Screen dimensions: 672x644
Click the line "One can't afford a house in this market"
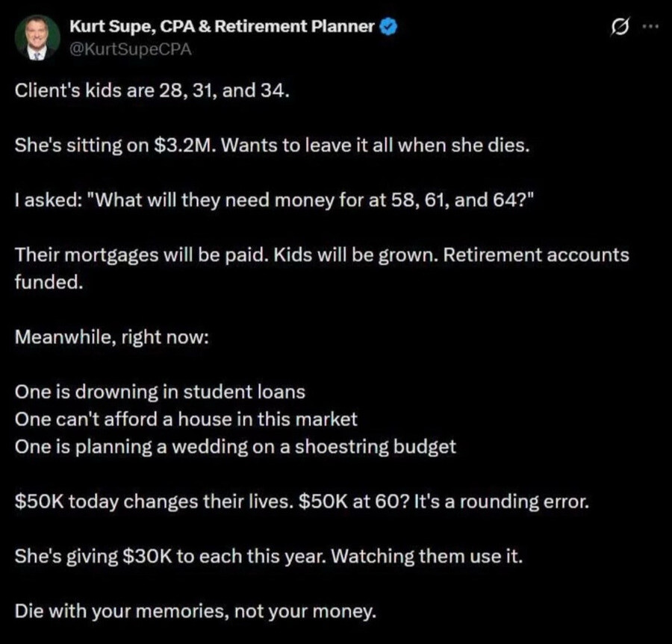click(186, 419)
